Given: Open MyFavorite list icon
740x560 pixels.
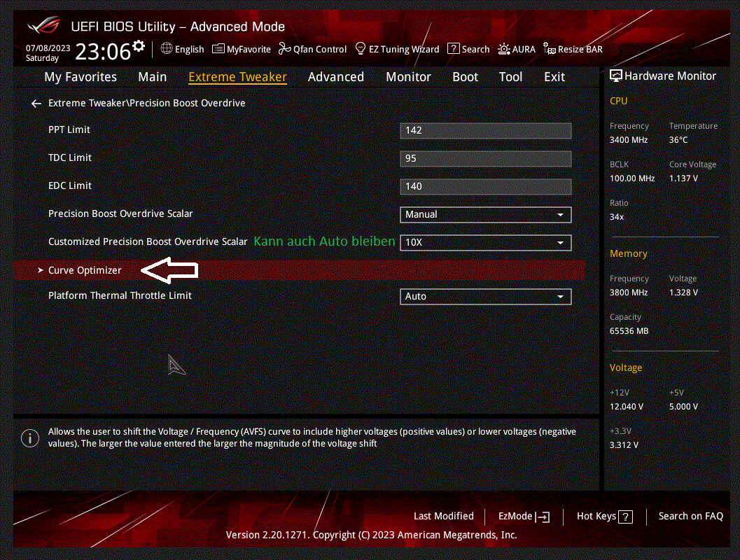Looking at the screenshot, I should click(x=218, y=48).
